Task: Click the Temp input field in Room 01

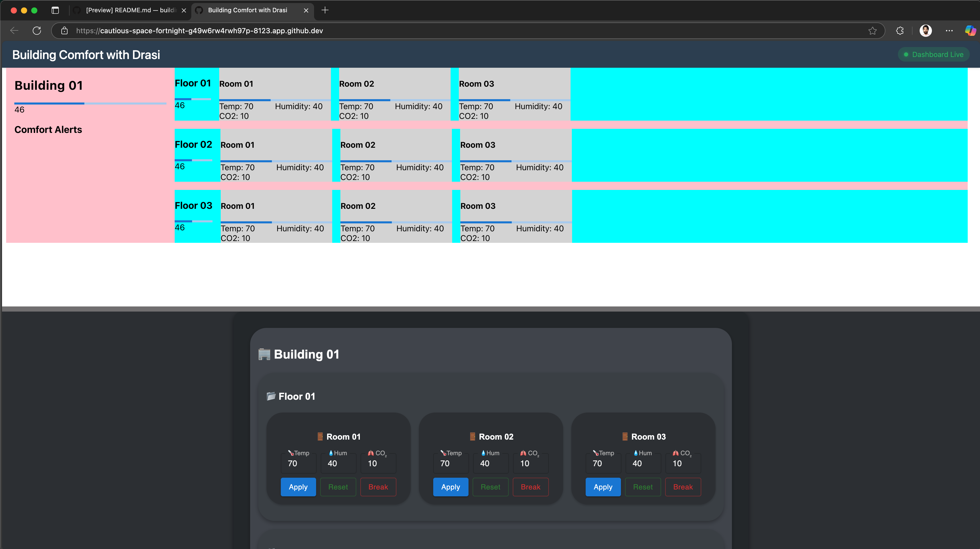Action: click(x=298, y=463)
